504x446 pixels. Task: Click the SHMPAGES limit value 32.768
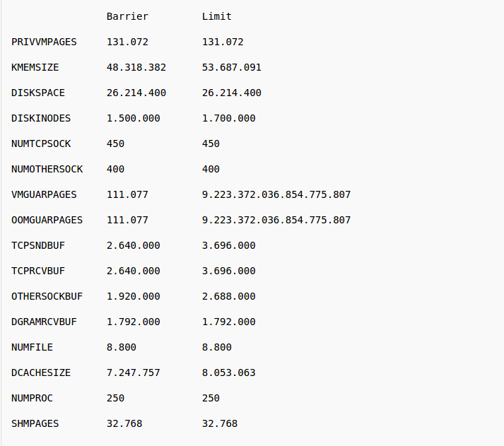(x=220, y=423)
